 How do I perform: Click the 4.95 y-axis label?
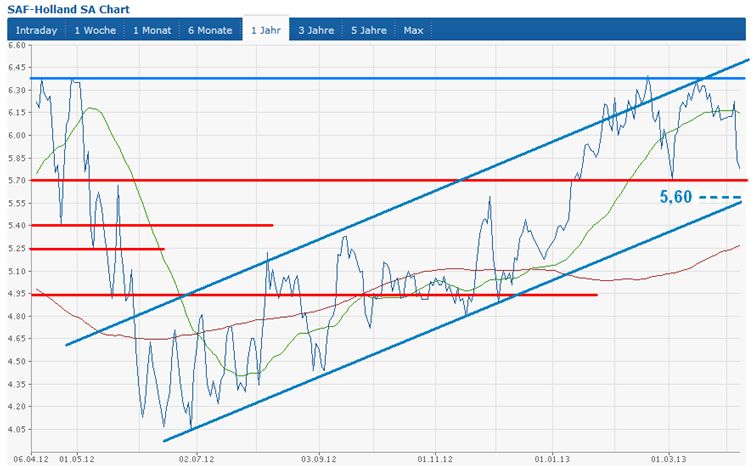tap(17, 294)
